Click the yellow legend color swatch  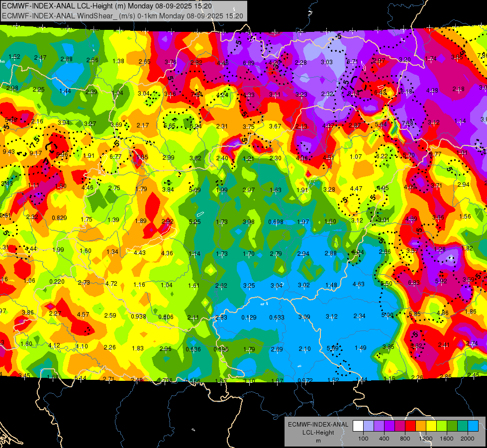431,426
